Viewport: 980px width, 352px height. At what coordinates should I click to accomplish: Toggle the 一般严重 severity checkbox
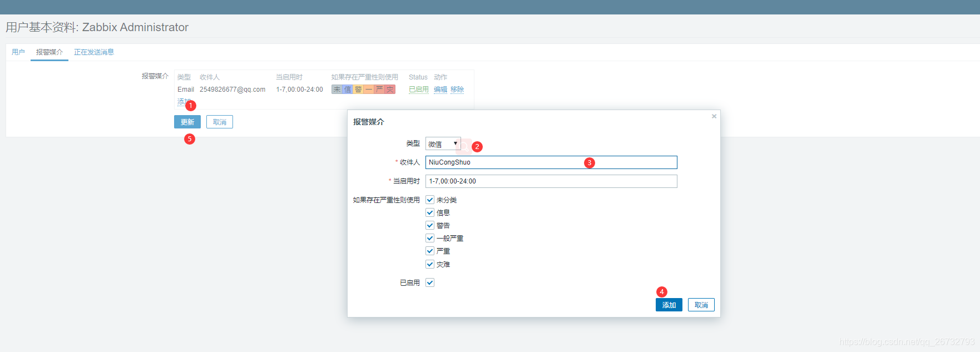point(430,238)
